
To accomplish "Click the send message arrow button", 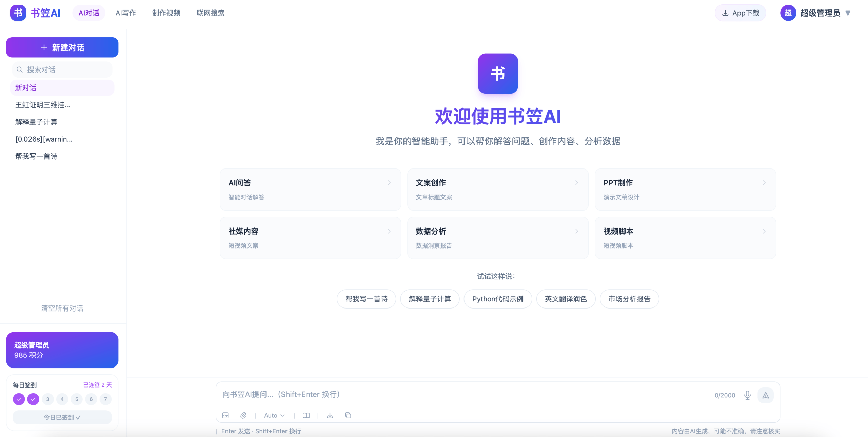I will (766, 395).
